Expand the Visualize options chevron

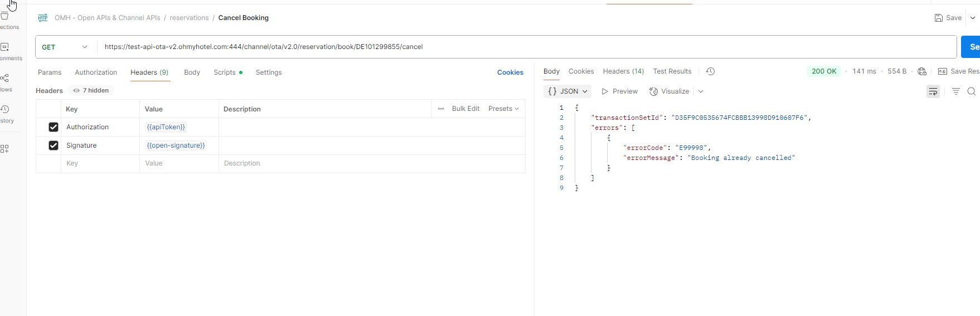(x=701, y=91)
